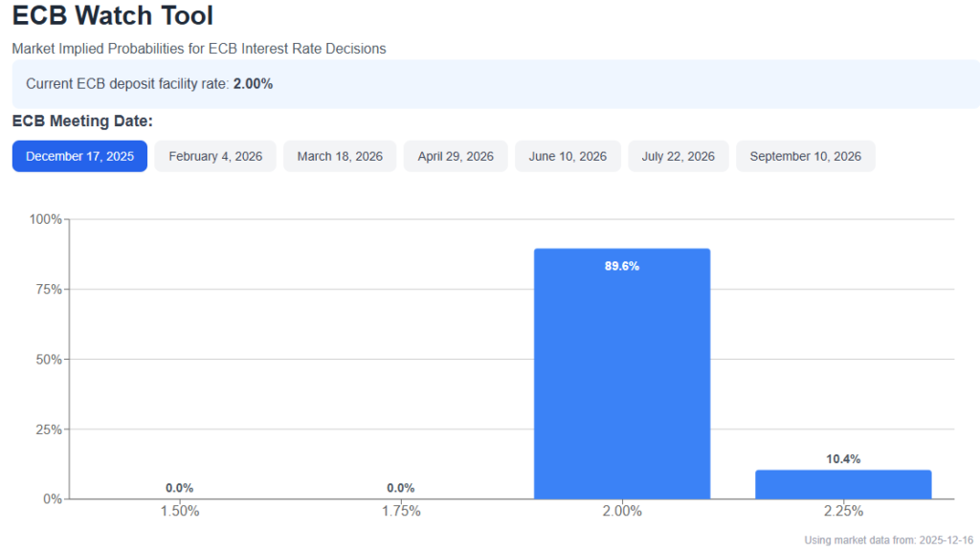Image resolution: width=980 pixels, height=550 pixels.
Task: Click the 50% y-axis label
Action: click(49, 359)
